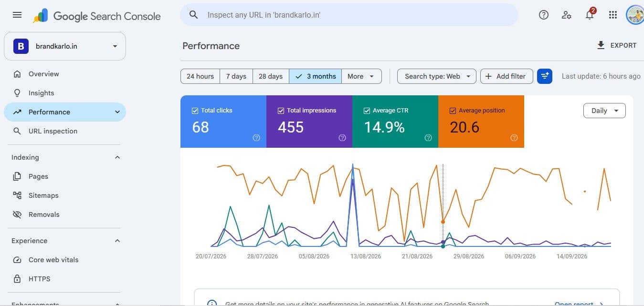Screen dimensions: 644x306
Task: Click the blue filter customization icon
Action: pyautogui.click(x=545, y=76)
